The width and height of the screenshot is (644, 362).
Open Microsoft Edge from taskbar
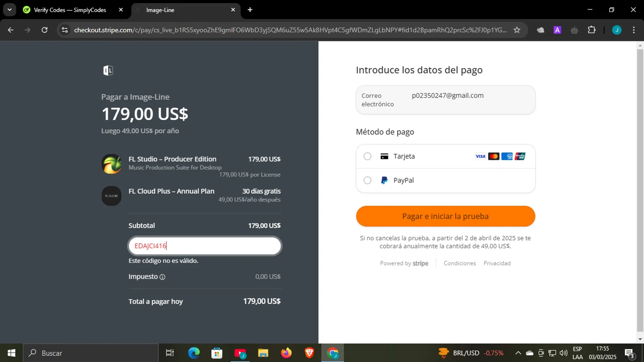tap(194, 353)
